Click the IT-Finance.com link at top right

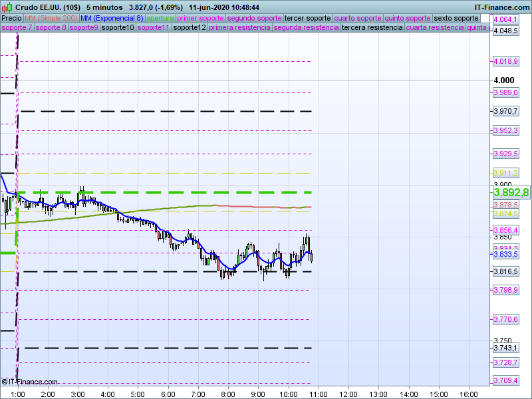point(501,7)
